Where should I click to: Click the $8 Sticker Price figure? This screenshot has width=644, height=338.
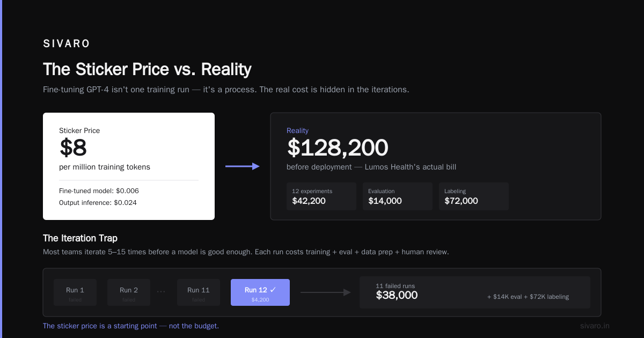pos(73,148)
